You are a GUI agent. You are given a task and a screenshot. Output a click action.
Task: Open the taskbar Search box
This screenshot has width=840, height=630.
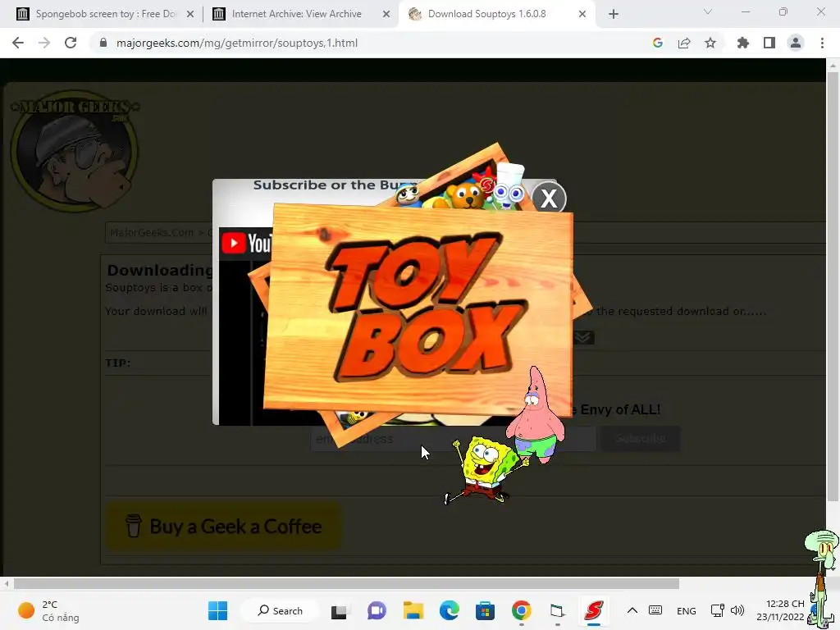click(281, 610)
